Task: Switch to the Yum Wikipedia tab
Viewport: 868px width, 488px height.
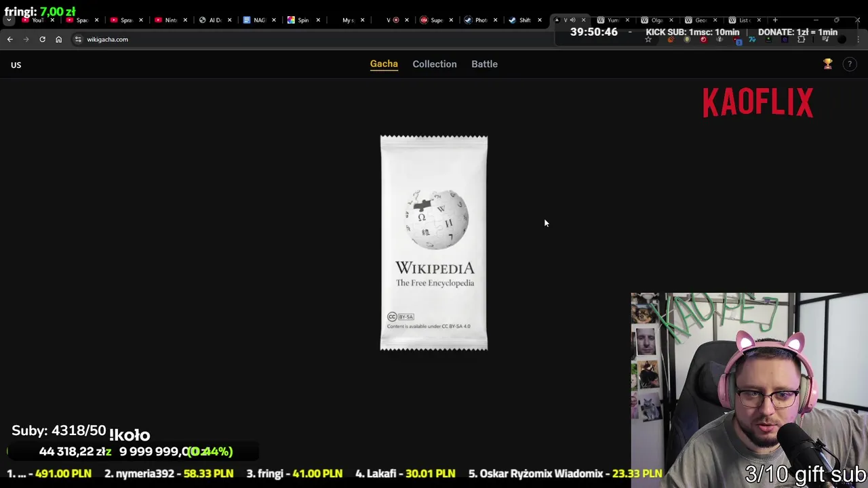Action: tap(612, 20)
